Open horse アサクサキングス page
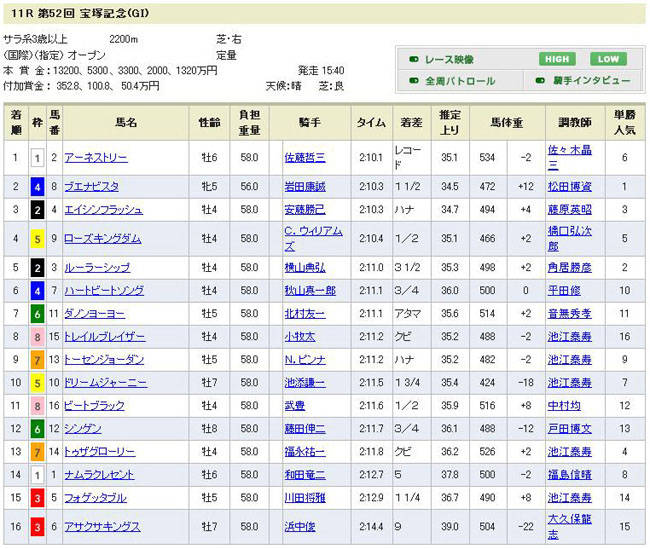 101,526
